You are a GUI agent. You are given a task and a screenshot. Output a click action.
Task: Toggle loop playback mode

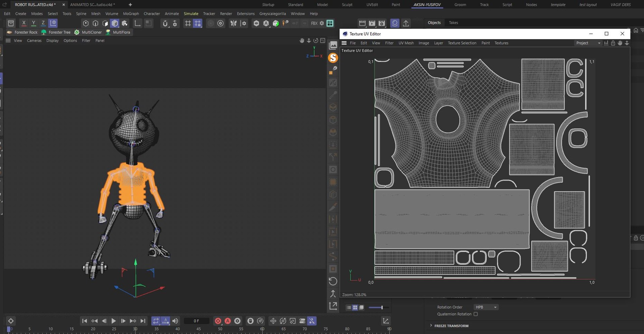click(156, 321)
